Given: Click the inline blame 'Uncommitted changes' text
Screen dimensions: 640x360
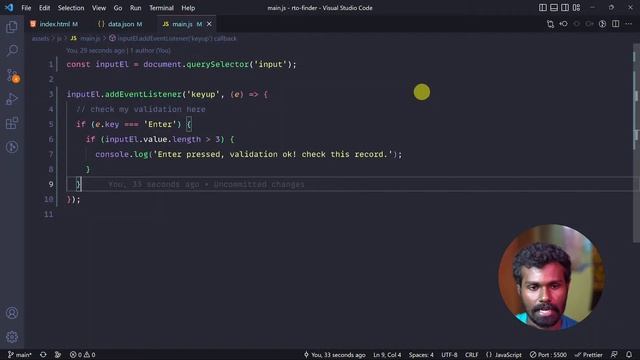Looking at the screenshot, I should point(259,184).
